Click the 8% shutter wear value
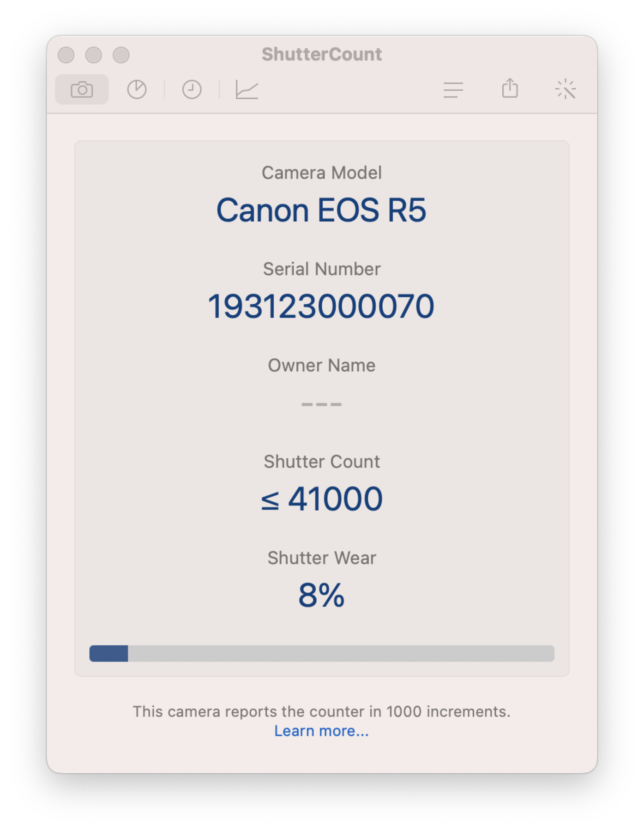644x831 pixels. pyautogui.click(x=321, y=595)
